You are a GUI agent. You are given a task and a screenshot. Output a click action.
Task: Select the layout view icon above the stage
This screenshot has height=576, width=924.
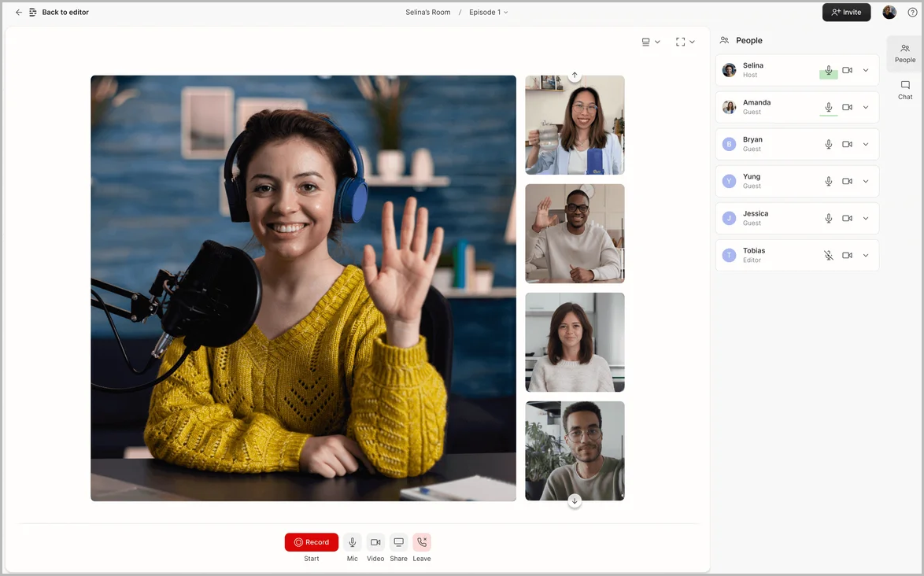pos(645,41)
